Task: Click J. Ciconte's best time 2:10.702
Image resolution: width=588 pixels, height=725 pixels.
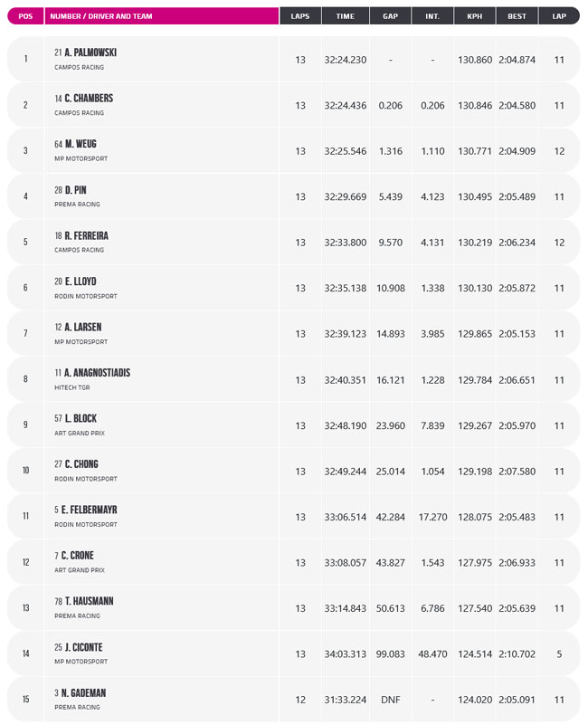Action: click(517, 654)
